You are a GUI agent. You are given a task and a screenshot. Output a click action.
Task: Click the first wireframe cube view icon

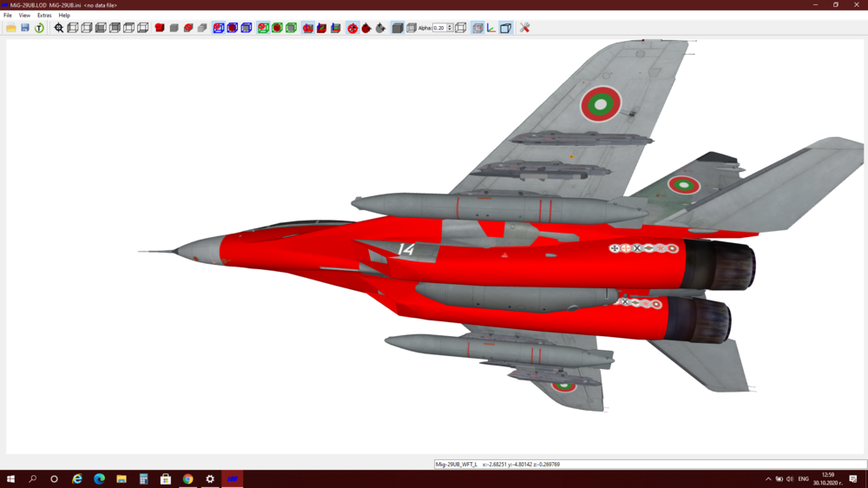point(73,28)
